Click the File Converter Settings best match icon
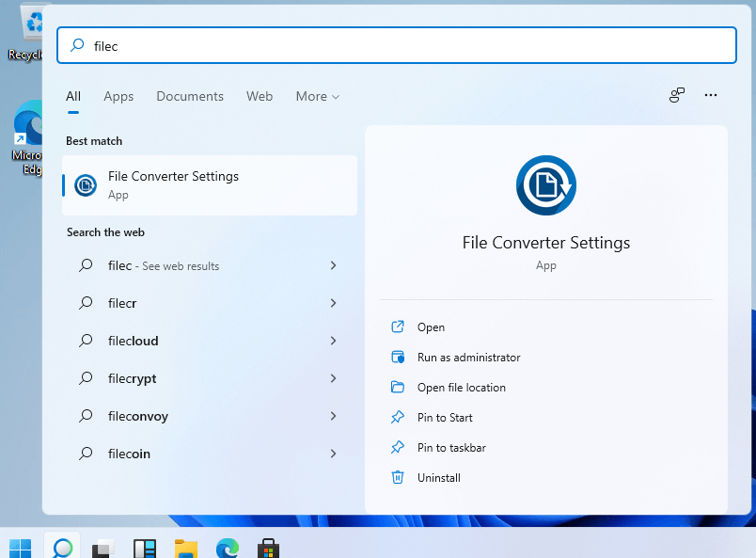This screenshot has height=558, width=756. tap(86, 185)
